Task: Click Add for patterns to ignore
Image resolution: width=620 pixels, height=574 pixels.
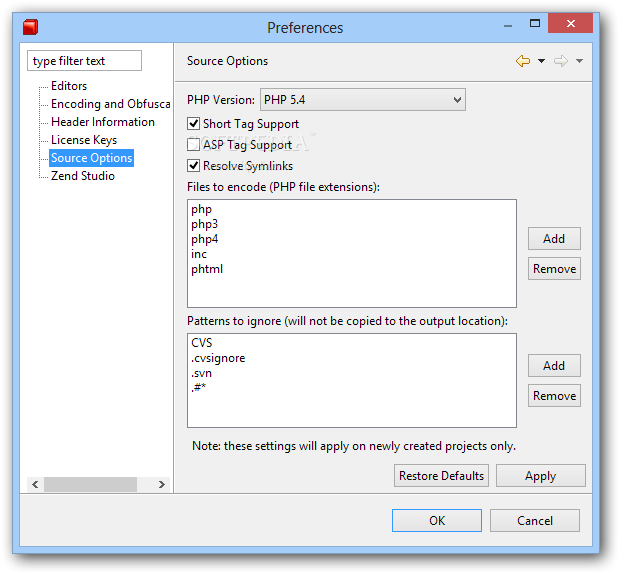Action: [554, 366]
